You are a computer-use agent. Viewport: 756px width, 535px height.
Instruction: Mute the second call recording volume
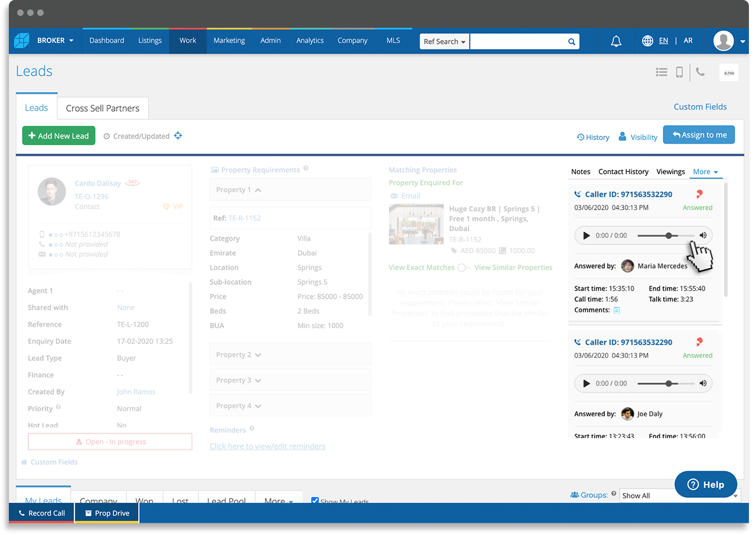point(703,383)
